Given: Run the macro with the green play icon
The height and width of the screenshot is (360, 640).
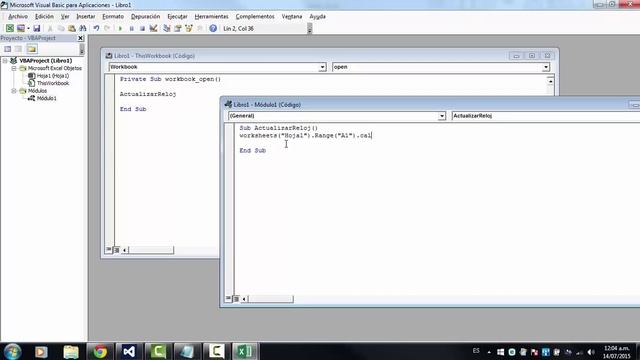Looking at the screenshot, I should [x=120, y=28].
